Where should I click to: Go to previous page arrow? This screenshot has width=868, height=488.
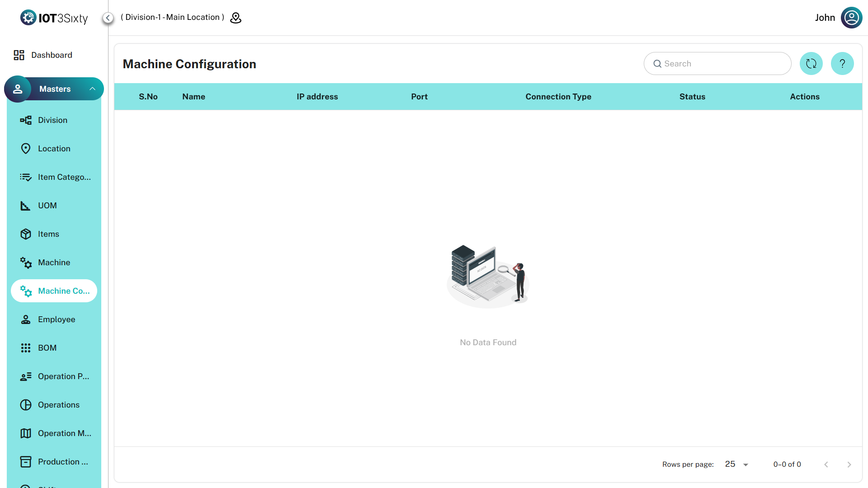826,465
